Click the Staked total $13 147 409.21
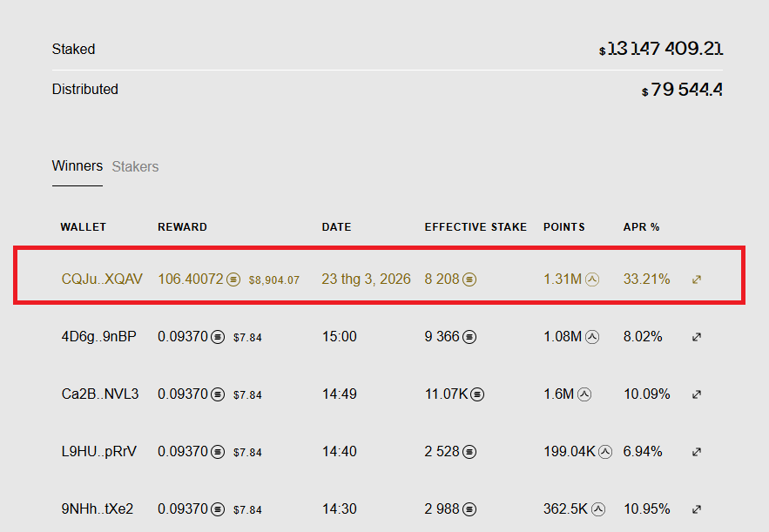This screenshot has height=532, width=769. (x=661, y=49)
